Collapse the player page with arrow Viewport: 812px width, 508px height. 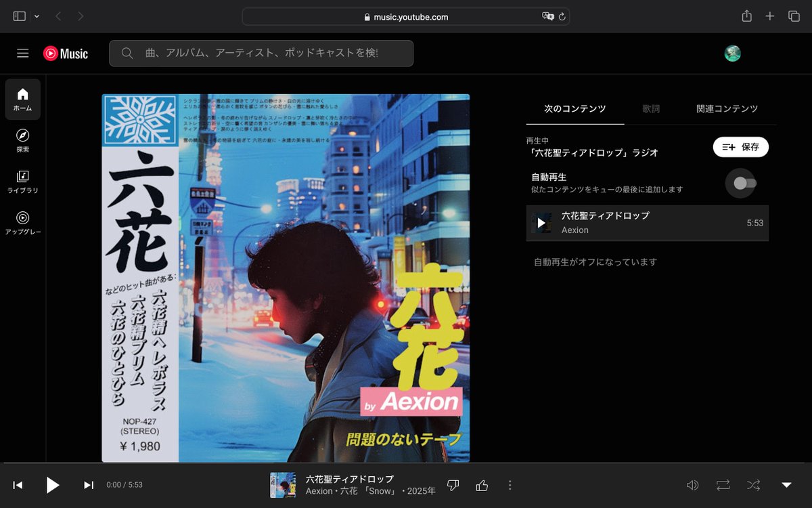[x=786, y=485]
